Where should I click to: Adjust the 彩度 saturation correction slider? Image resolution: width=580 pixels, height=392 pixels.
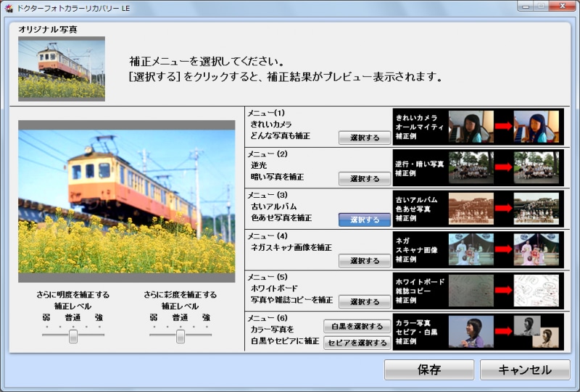click(x=181, y=335)
